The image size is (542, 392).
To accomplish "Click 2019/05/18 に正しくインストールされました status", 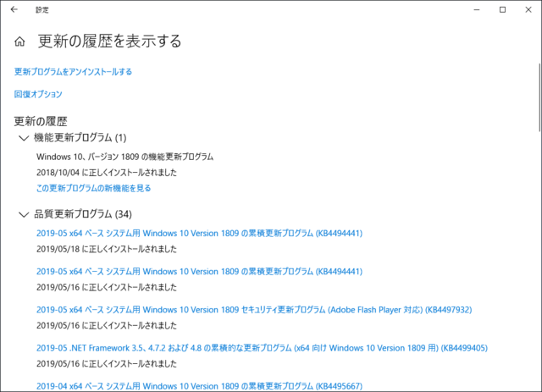I will [x=107, y=249].
